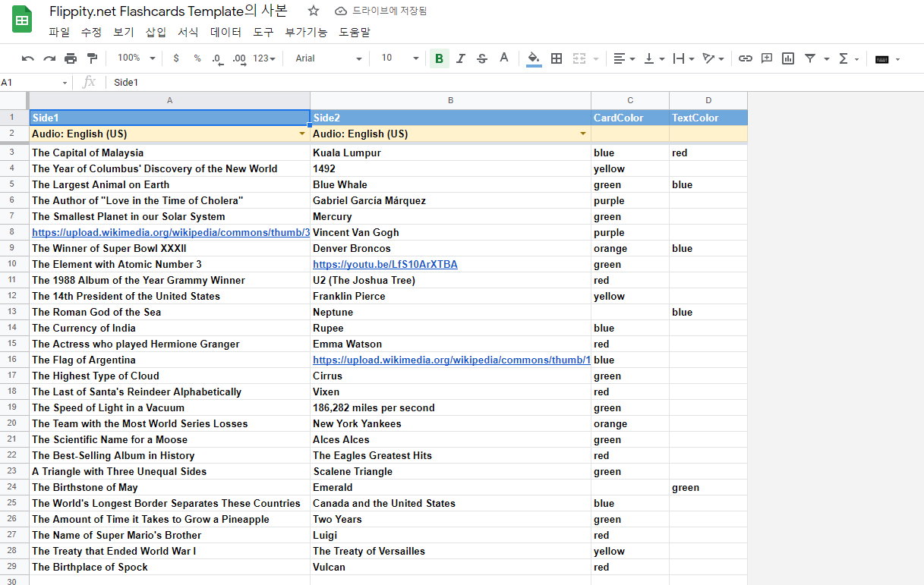The width and height of the screenshot is (924, 585).
Task: Click the Insert comment icon
Action: 767,58
